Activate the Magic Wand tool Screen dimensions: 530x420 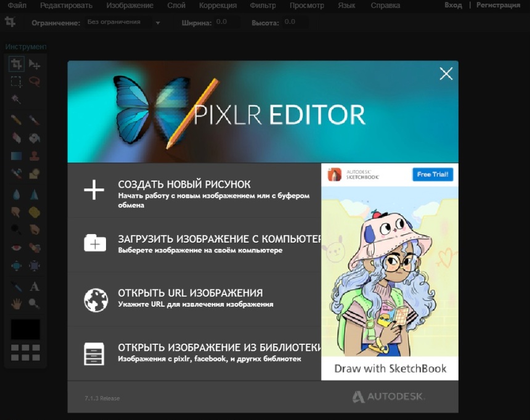[16, 99]
